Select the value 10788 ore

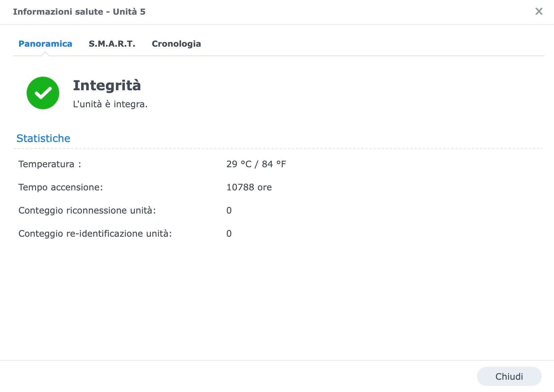tap(249, 187)
